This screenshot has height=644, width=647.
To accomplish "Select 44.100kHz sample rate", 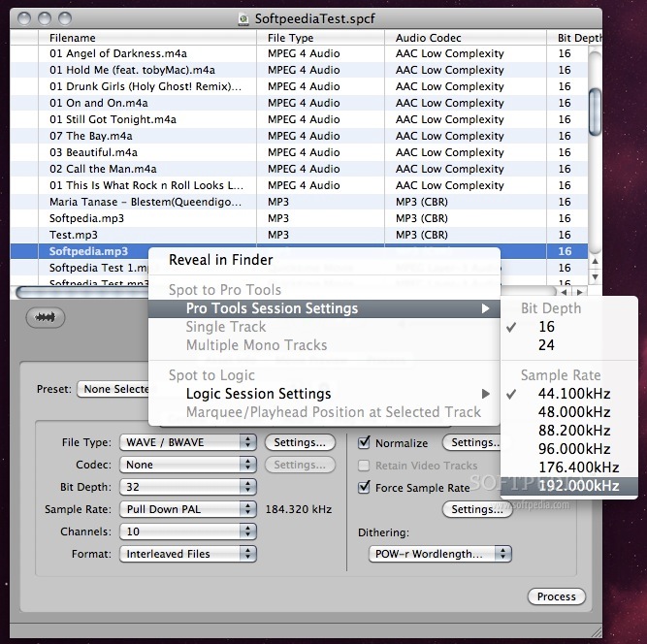I will (x=569, y=394).
